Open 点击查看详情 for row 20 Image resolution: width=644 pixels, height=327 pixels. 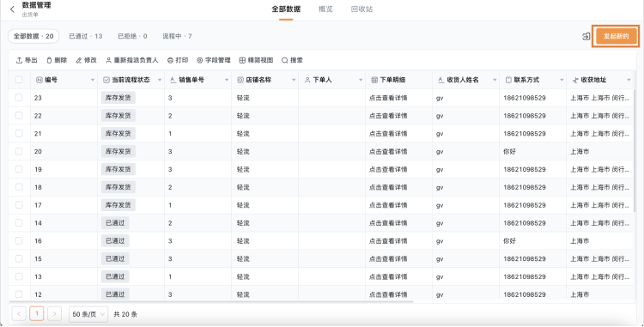click(388, 151)
